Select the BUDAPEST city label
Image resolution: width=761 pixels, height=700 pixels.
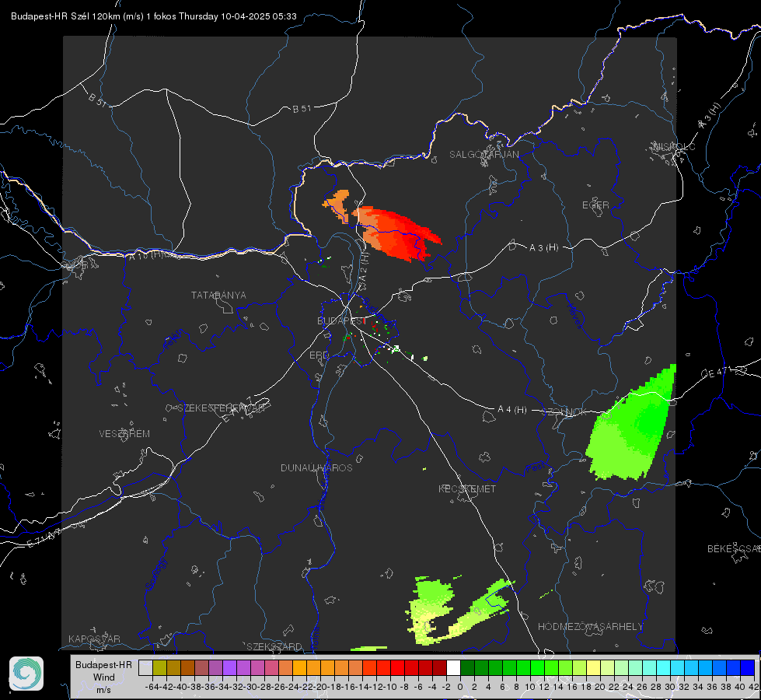(341, 320)
